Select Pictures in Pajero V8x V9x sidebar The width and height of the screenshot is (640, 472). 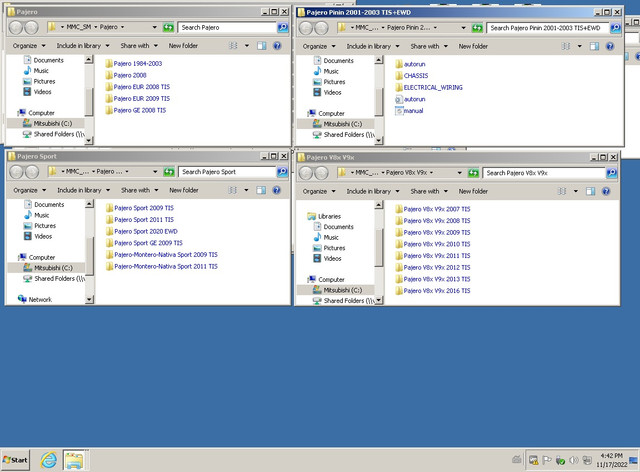coord(329,248)
